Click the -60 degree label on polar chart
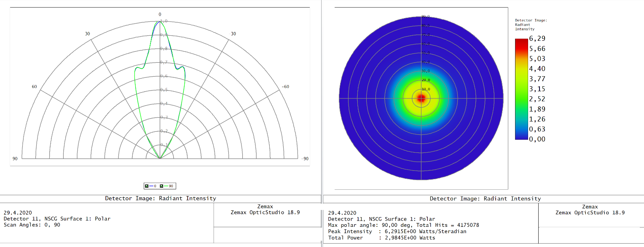Image resolution: width=644 pixels, height=247 pixels. [285, 87]
